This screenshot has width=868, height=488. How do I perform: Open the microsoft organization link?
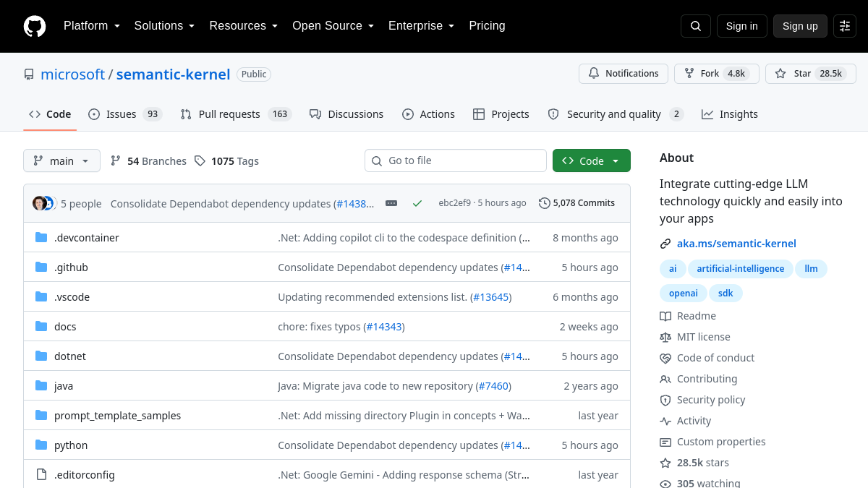coord(73,74)
